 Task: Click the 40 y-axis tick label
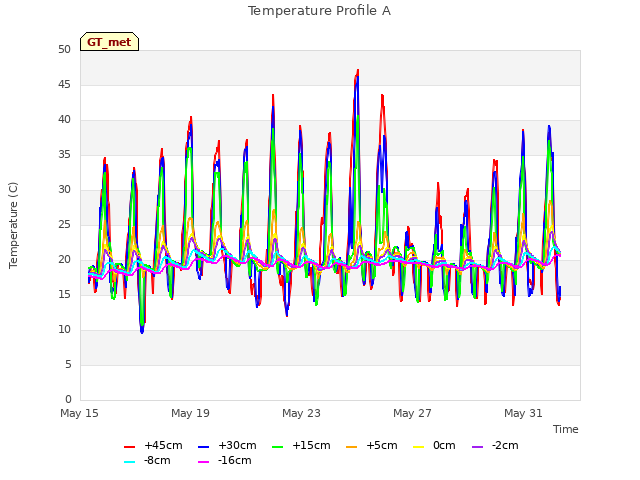click(64, 120)
